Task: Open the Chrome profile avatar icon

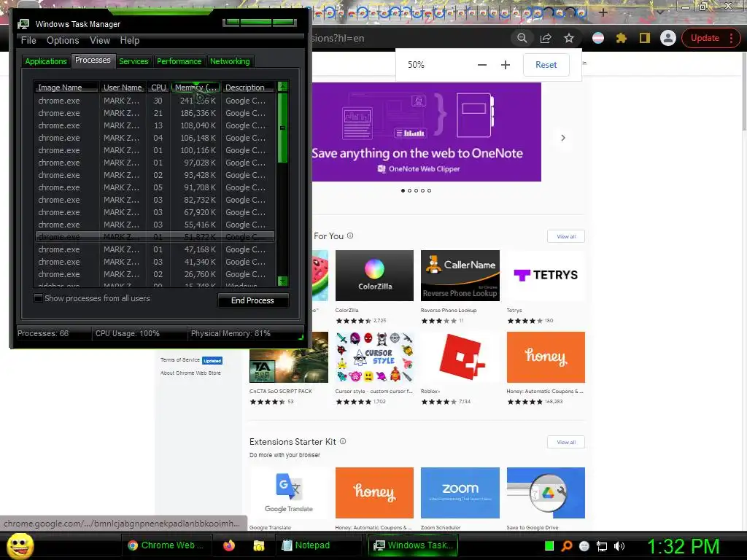Action: click(x=668, y=38)
